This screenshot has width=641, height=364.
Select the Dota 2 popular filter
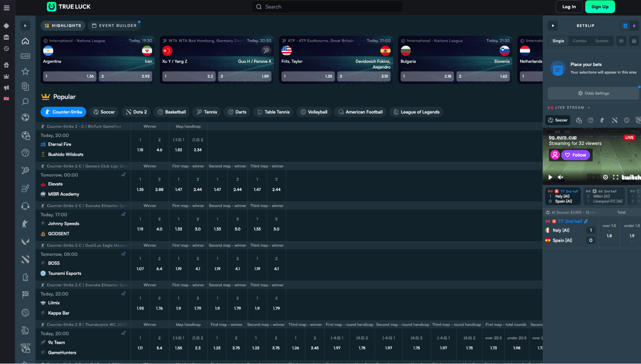click(136, 112)
